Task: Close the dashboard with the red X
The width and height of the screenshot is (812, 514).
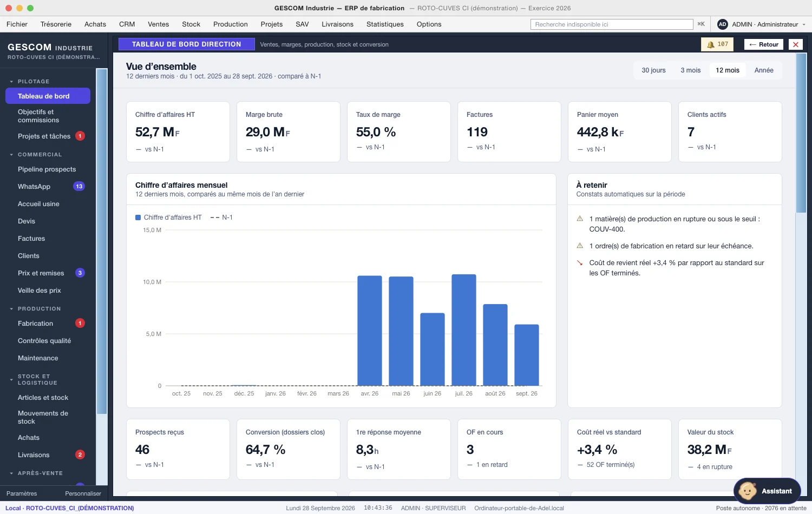Action: (x=795, y=44)
